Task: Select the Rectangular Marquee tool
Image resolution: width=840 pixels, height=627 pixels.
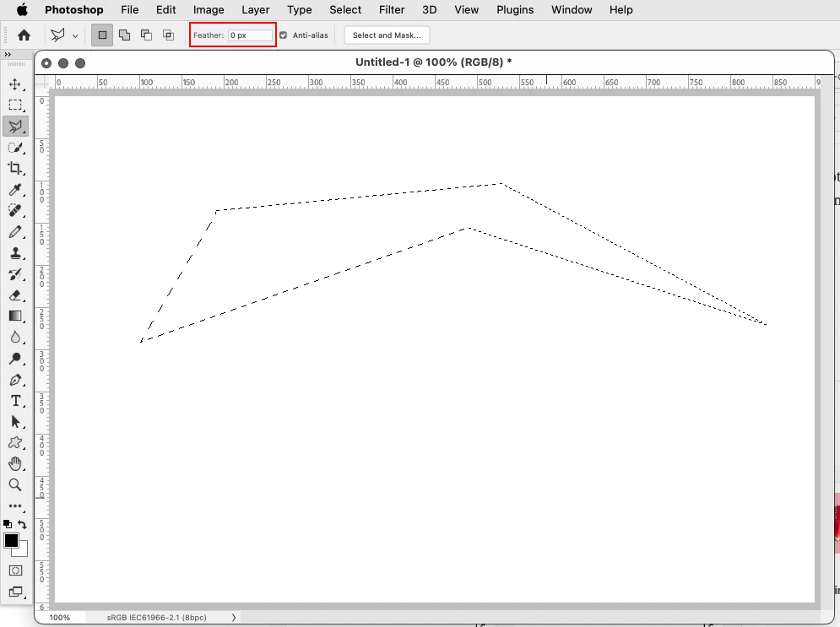Action: pyautogui.click(x=15, y=105)
